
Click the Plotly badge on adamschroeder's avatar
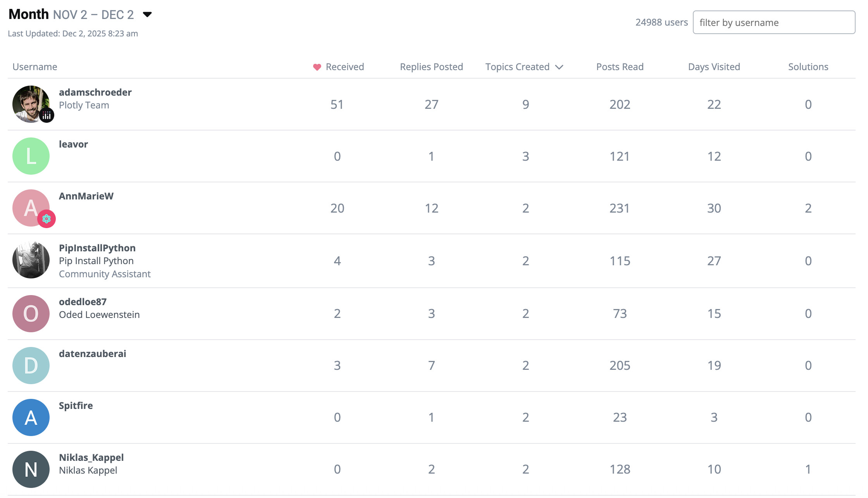(46, 115)
